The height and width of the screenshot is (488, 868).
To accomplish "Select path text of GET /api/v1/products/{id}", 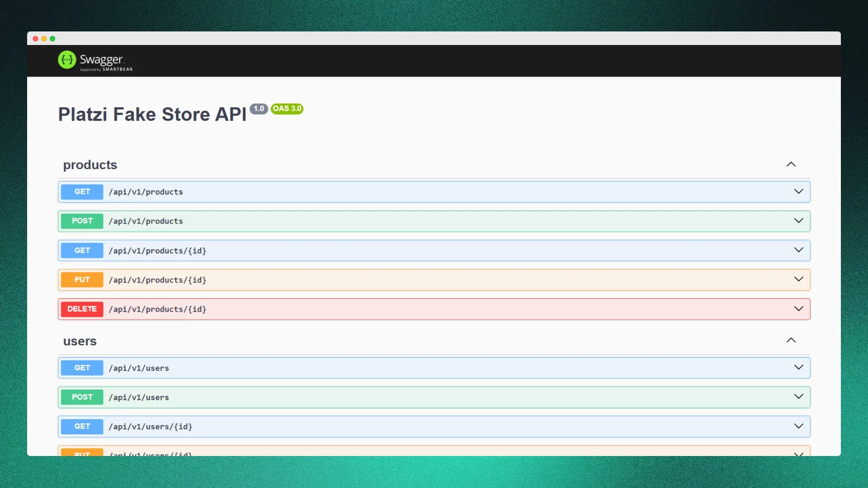I will (157, 251).
